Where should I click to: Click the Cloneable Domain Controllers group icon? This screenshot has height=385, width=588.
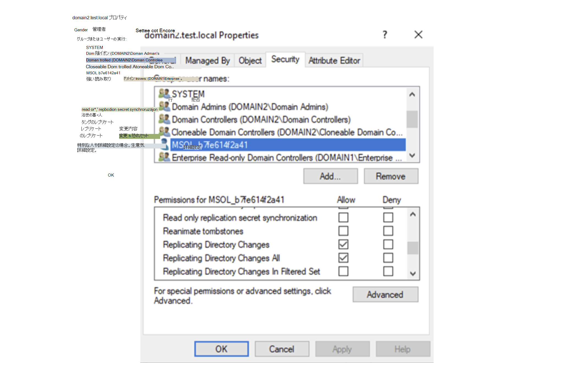165,132
